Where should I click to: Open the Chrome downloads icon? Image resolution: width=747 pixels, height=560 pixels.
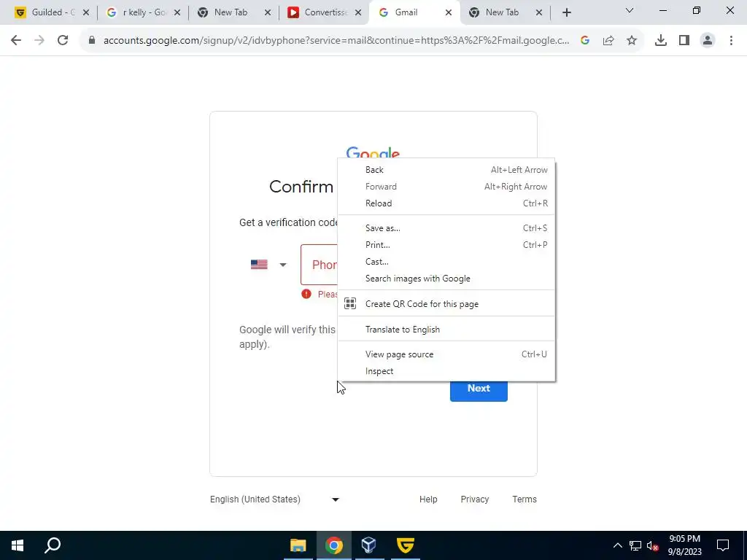[x=661, y=41]
